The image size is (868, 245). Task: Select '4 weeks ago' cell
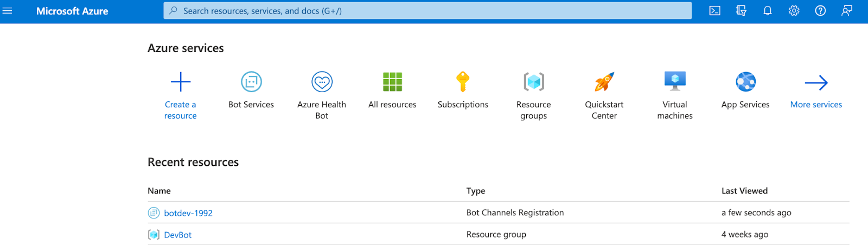tap(745, 234)
